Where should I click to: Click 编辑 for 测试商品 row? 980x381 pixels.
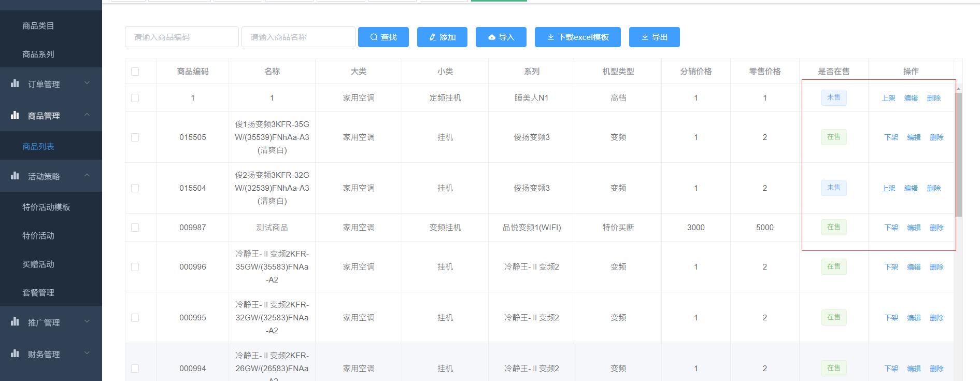point(914,228)
